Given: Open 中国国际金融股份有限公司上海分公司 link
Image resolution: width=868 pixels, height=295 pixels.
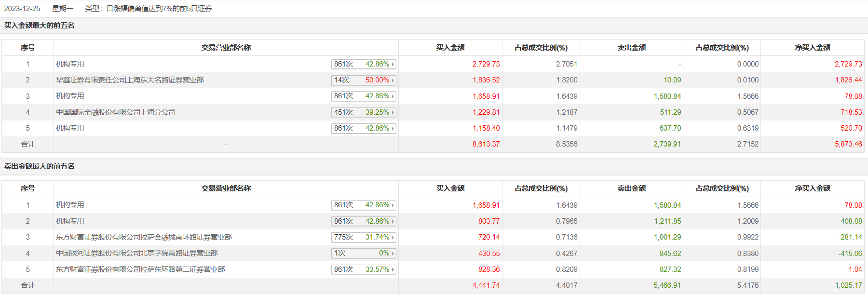Looking at the screenshot, I should tap(116, 112).
